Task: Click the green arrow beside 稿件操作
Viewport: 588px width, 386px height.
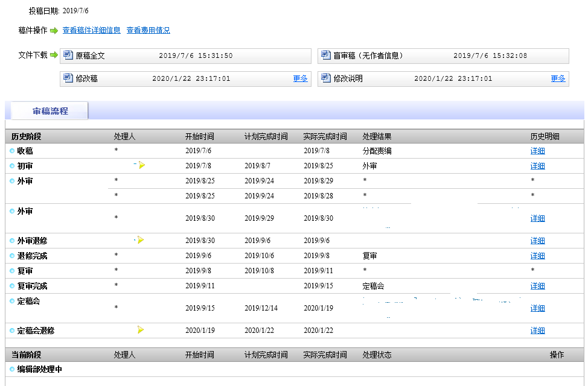Action: 54,31
